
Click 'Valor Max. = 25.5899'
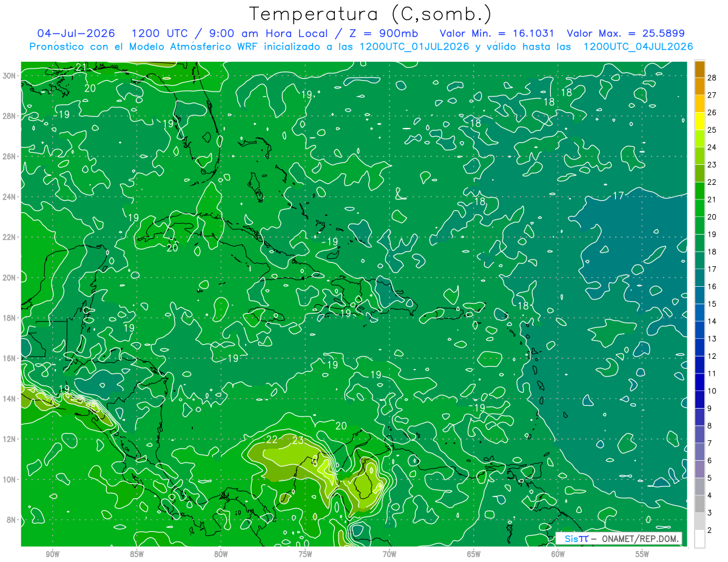click(626, 33)
